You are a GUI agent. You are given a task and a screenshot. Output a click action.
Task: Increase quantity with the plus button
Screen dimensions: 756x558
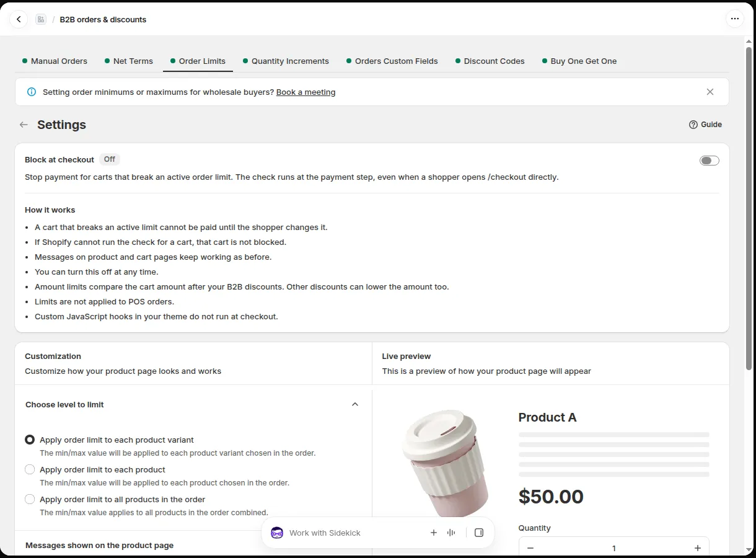click(x=698, y=548)
